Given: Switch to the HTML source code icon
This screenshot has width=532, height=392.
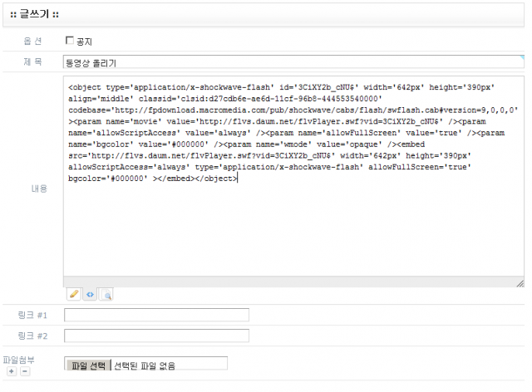Looking at the screenshot, I should pyautogui.click(x=90, y=294).
